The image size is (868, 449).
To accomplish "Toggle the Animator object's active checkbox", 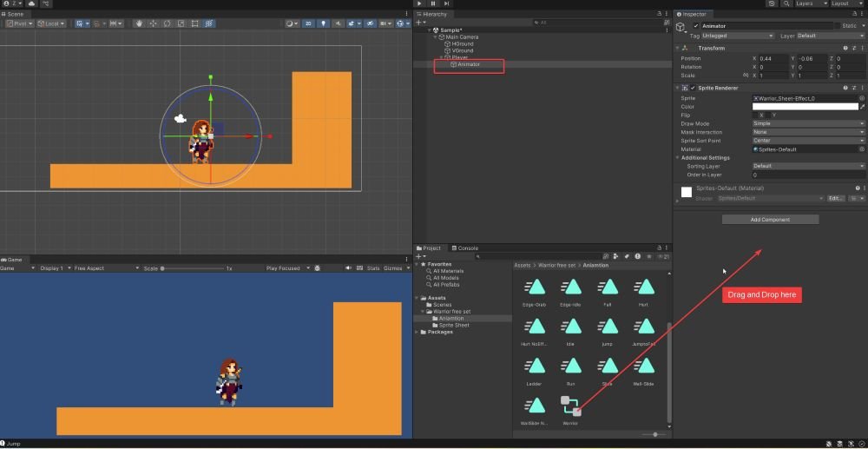I will coord(696,26).
